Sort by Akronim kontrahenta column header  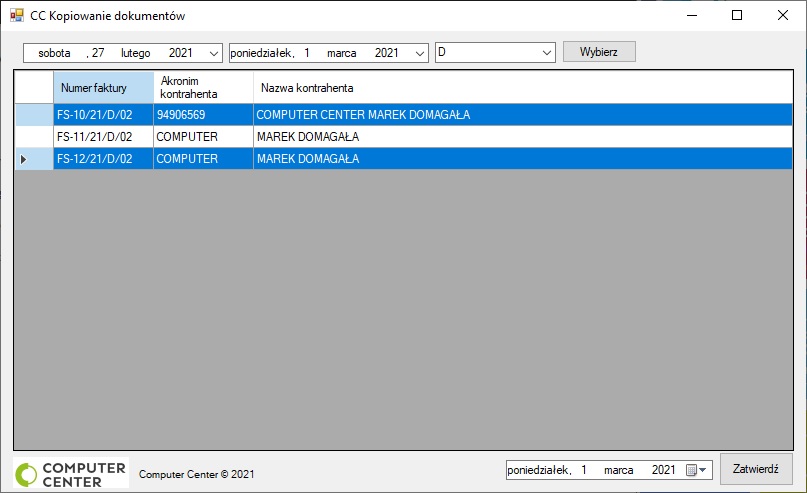tap(203, 87)
